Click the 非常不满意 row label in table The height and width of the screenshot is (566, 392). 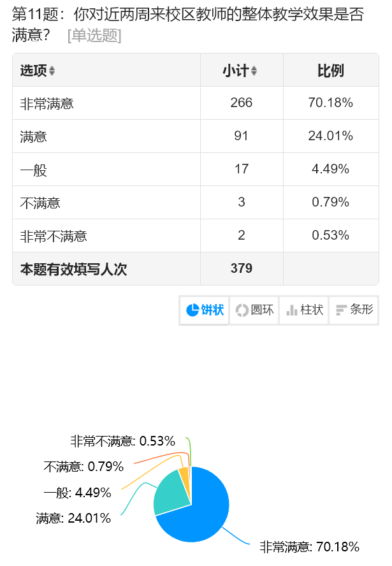[x=54, y=236]
